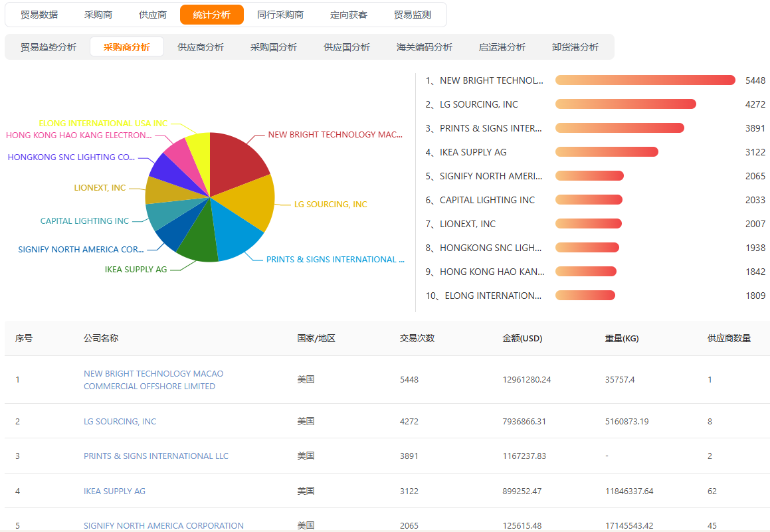Screen dimensions: 770x532
Task: Select 供应商分析 sub-tab
Action: pos(201,47)
